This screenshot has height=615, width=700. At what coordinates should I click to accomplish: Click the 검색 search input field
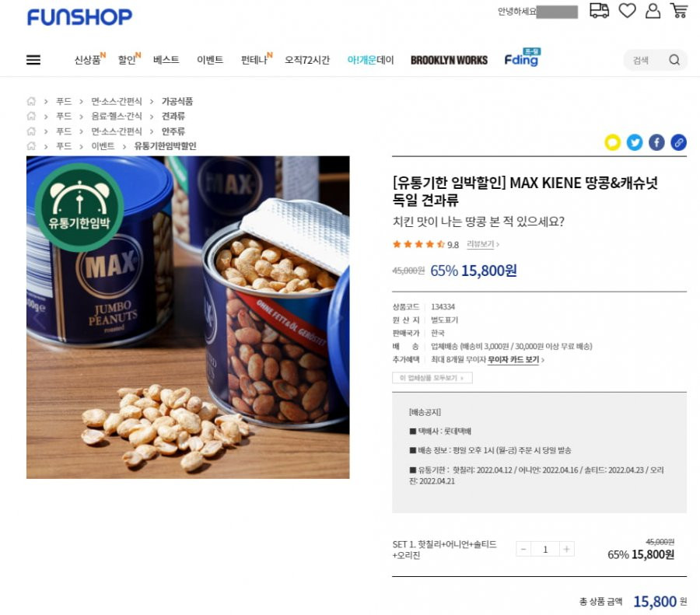coord(646,60)
